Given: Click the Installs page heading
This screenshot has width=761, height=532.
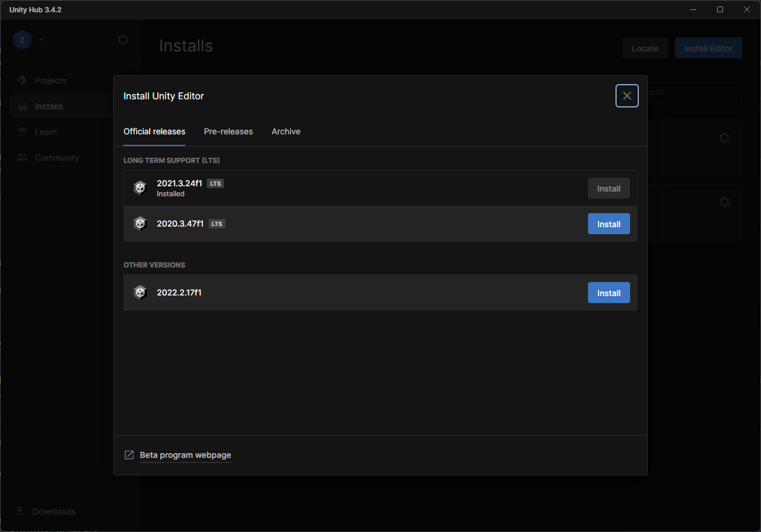Looking at the screenshot, I should pyautogui.click(x=186, y=46).
